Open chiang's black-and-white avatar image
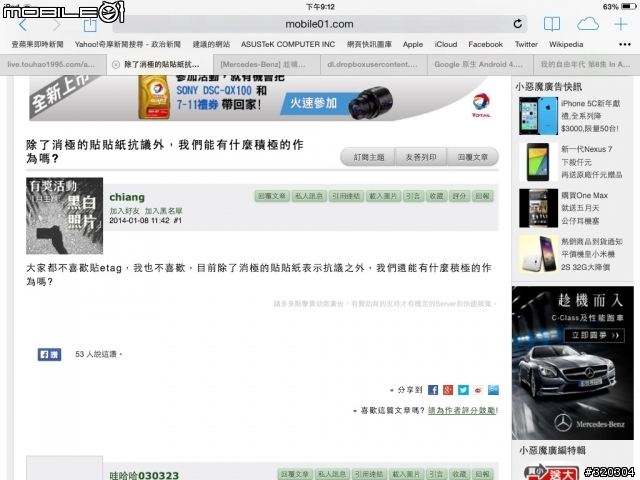The height and width of the screenshot is (480, 640). [x=64, y=216]
